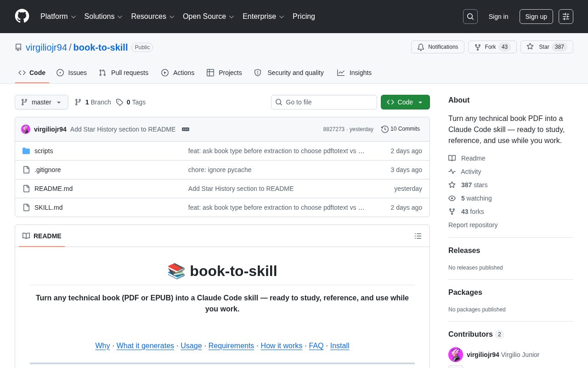Viewport: 588px width, 368px height.
Task: Click the GitHub logo icon
Action: (22, 17)
